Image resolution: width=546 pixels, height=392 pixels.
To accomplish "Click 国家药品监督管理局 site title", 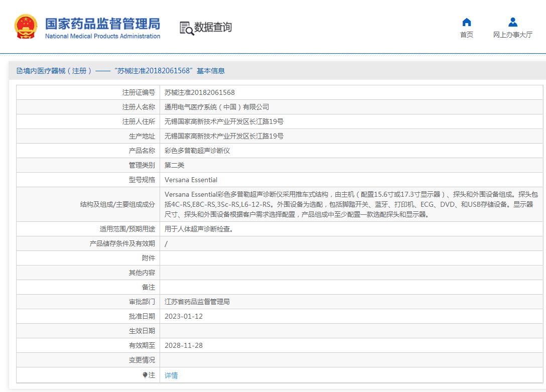I will (x=103, y=24).
